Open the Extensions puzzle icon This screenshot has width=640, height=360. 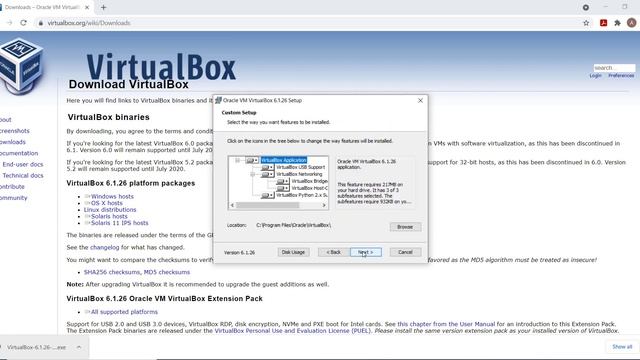617,23
